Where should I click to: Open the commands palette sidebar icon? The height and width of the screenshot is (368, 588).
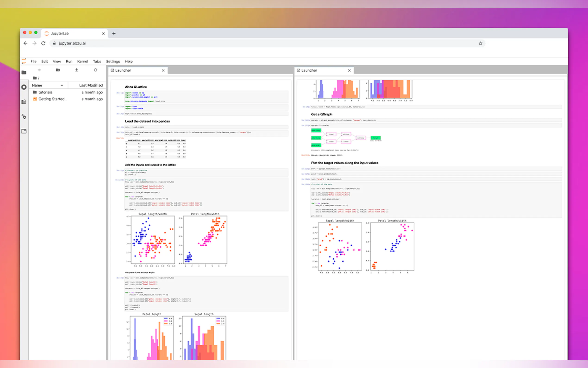click(24, 102)
